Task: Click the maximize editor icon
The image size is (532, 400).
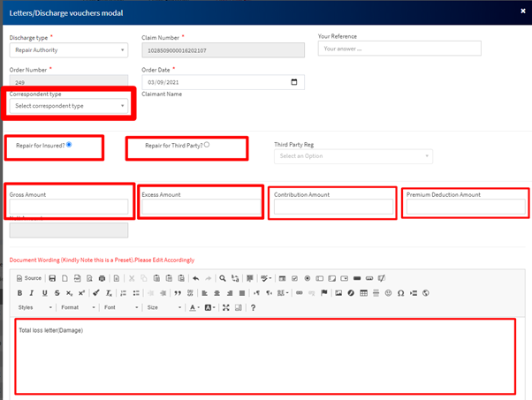Action: 226,307
